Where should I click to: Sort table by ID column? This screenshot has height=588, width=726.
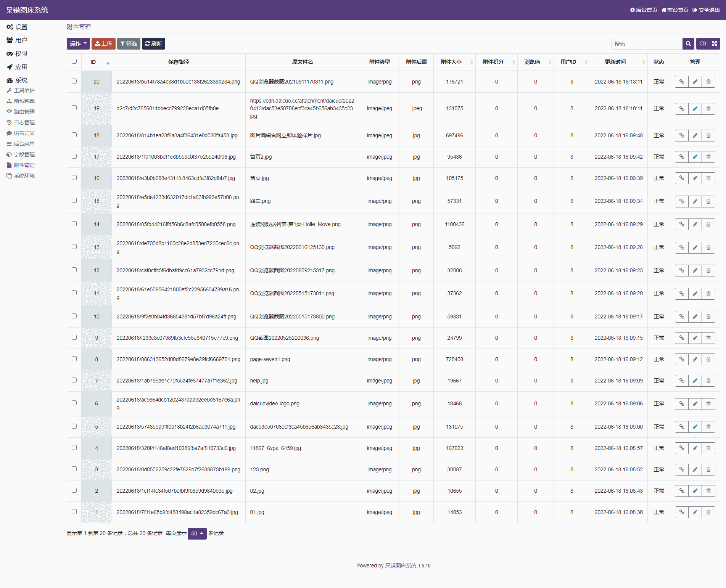point(97,62)
